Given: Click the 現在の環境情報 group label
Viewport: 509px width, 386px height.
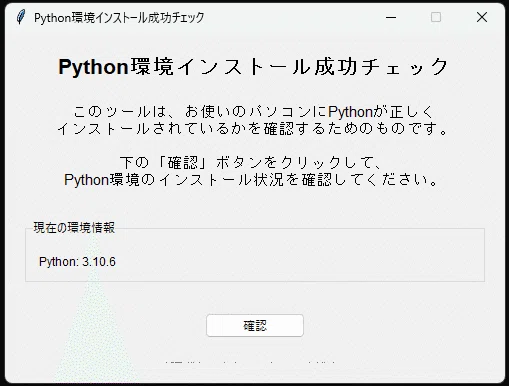Looking at the screenshot, I should click(x=74, y=228).
